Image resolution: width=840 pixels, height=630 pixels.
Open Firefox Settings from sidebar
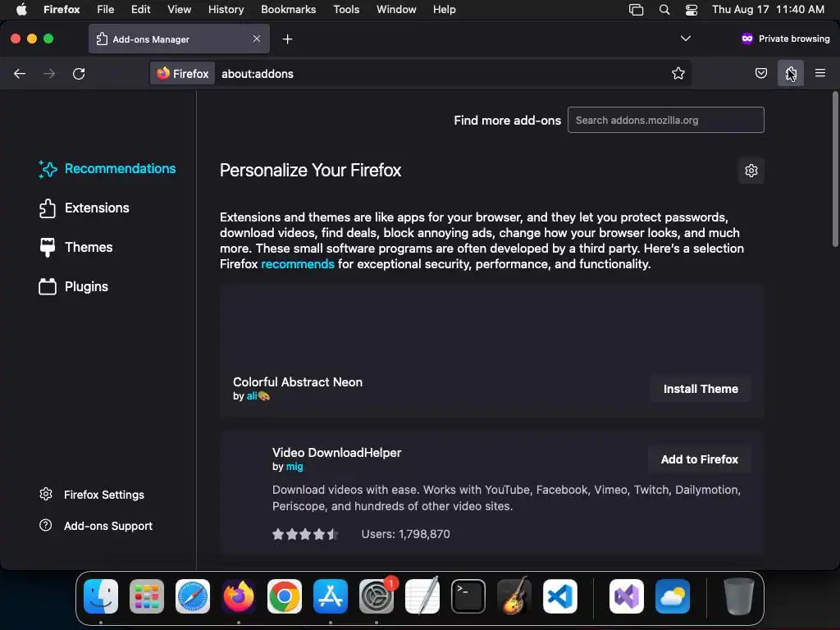92,495
